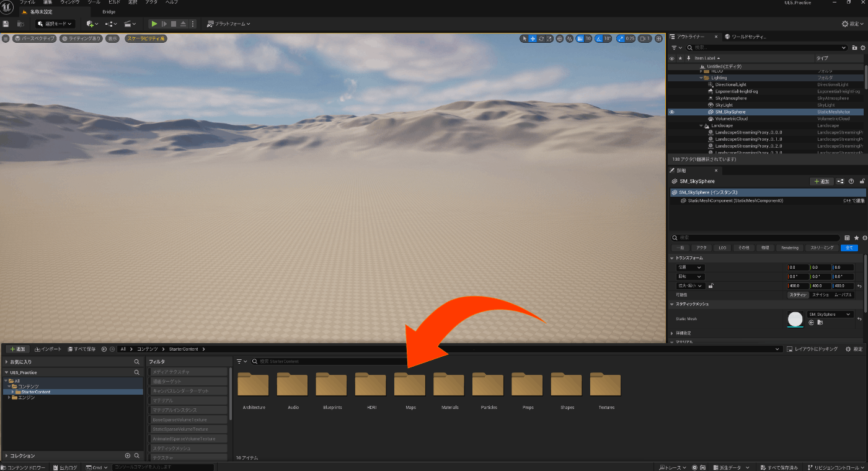
Task: Switch to the World Settings tab
Action: (x=746, y=37)
